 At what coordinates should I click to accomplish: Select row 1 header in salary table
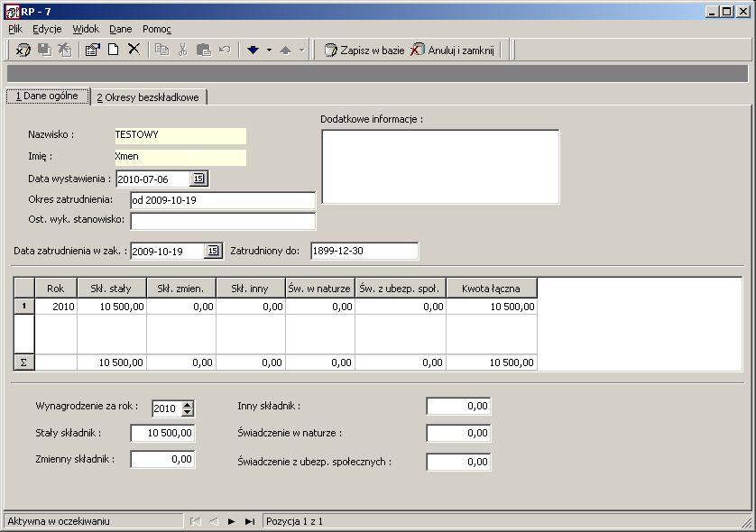pos(24,306)
